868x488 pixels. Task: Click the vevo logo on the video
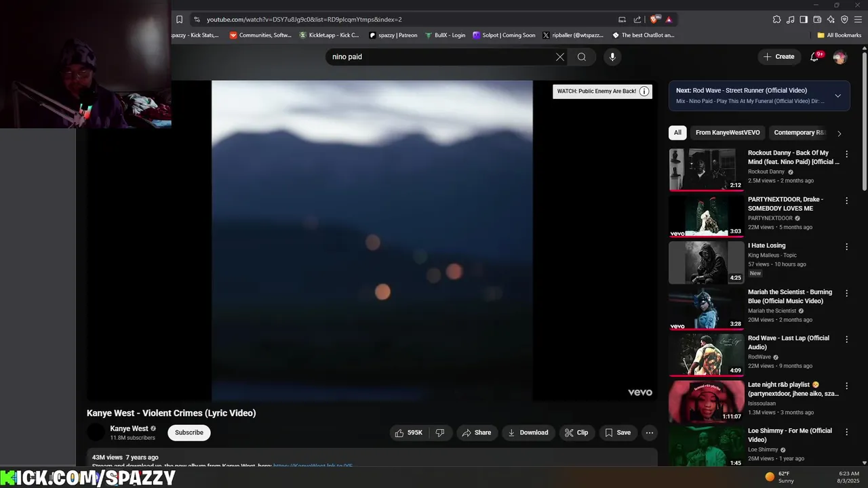(640, 392)
